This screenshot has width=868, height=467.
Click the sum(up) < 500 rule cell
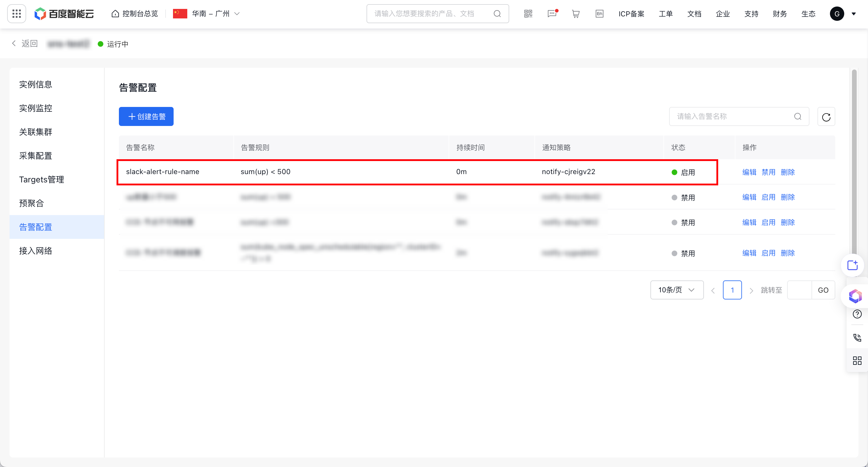[x=265, y=171]
